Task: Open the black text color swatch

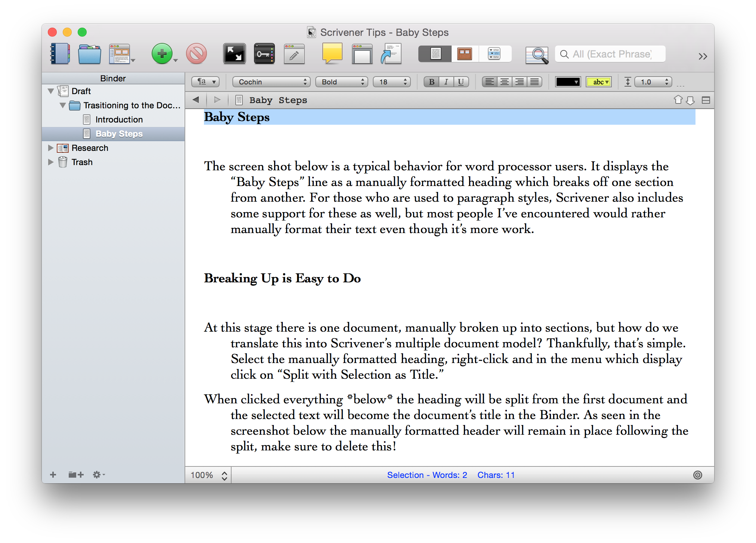Action: [567, 82]
